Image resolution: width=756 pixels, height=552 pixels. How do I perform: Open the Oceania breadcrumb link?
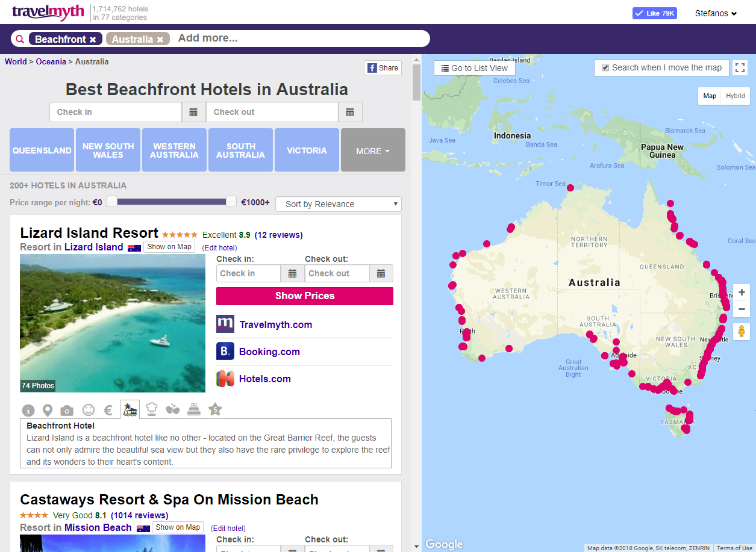[51, 61]
